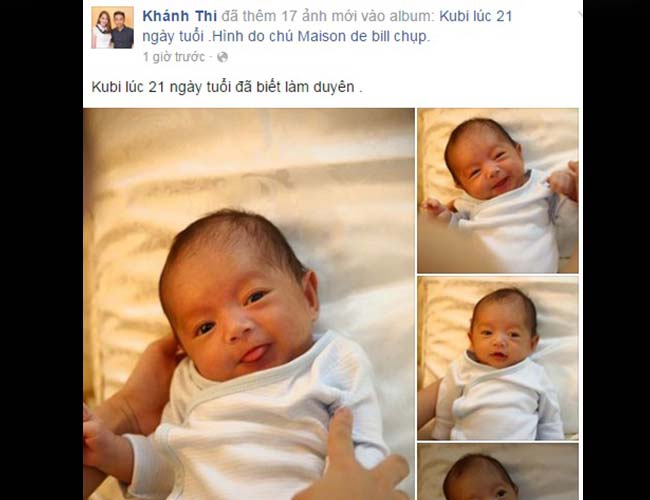Screen dimensions: 650x500
Task: Click the '1 giờ trước' timestamp
Action: pyautogui.click(x=173, y=57)
